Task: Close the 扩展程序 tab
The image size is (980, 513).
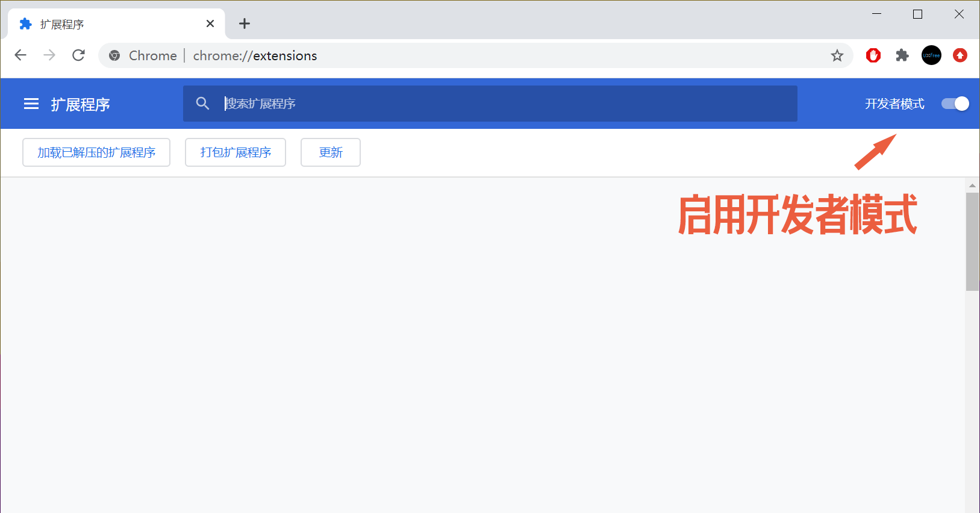Action: coord(210,23)
